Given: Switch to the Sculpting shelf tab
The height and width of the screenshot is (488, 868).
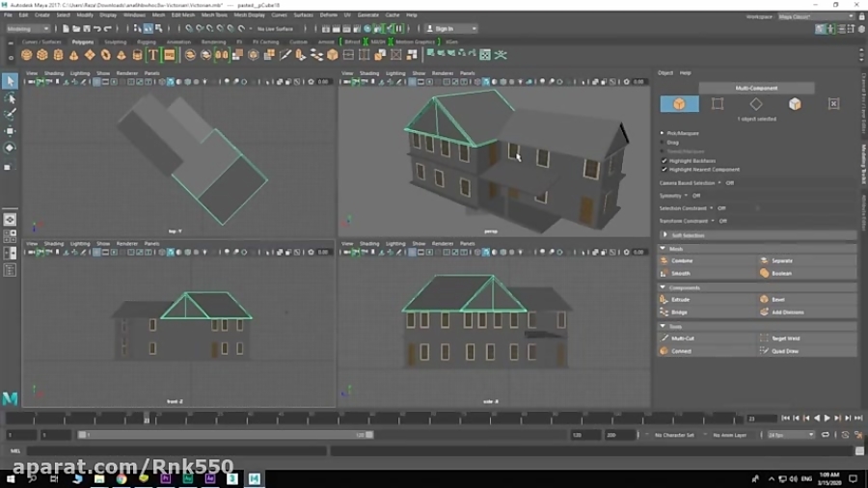Looking at the screenshot, I should (115, 41).
